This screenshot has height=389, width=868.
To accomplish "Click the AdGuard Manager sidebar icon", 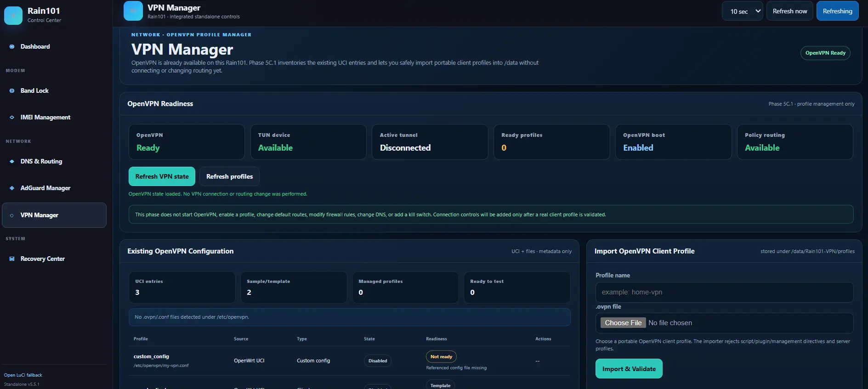I will click(x=12, y=188).
